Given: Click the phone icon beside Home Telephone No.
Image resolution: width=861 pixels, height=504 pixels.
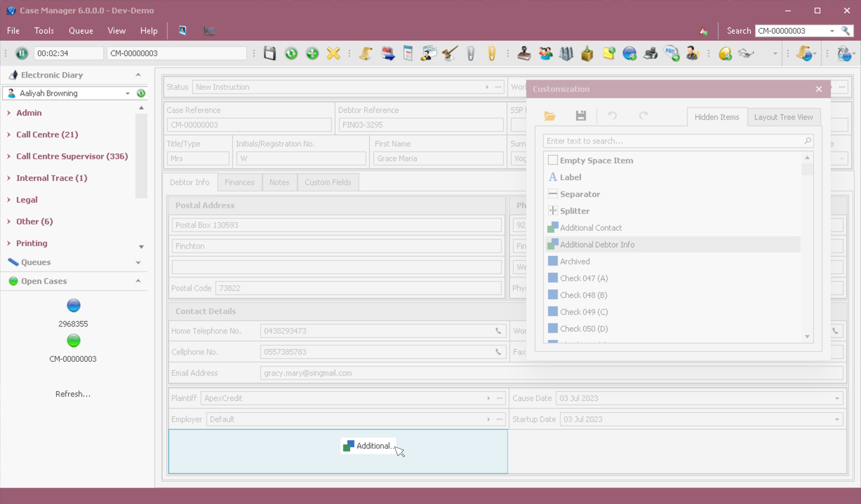Looking at the screenshot, I should click(x=498, y=331).
